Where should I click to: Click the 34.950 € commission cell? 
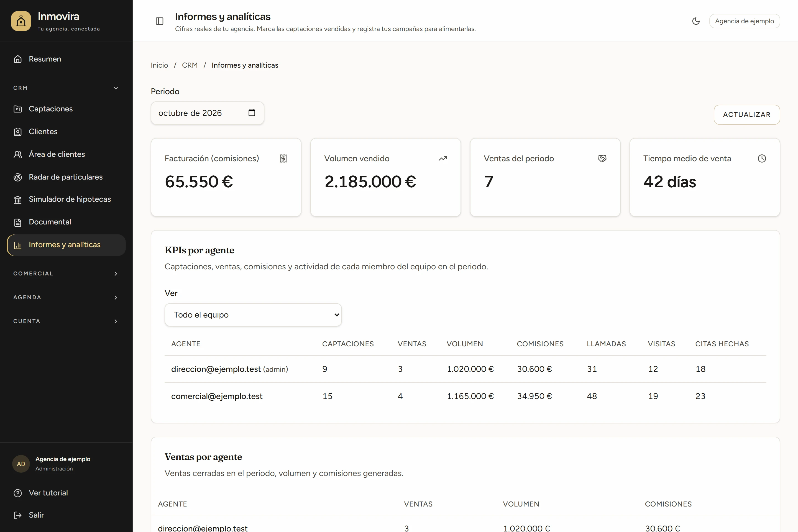pos(534,396)
